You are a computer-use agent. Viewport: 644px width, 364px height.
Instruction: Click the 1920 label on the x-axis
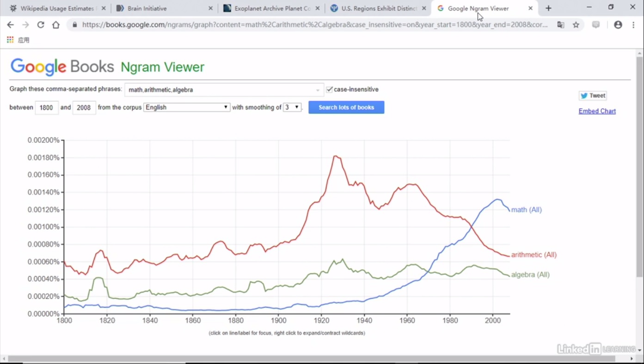pos(321,320)
